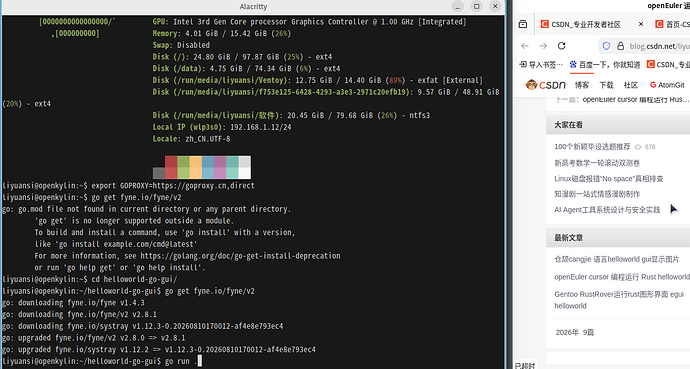Go back in the browser

tap(525, 46)
